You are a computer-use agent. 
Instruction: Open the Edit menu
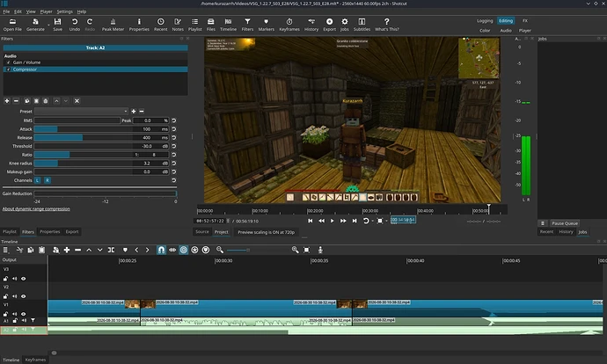click(x=18, y=11)
